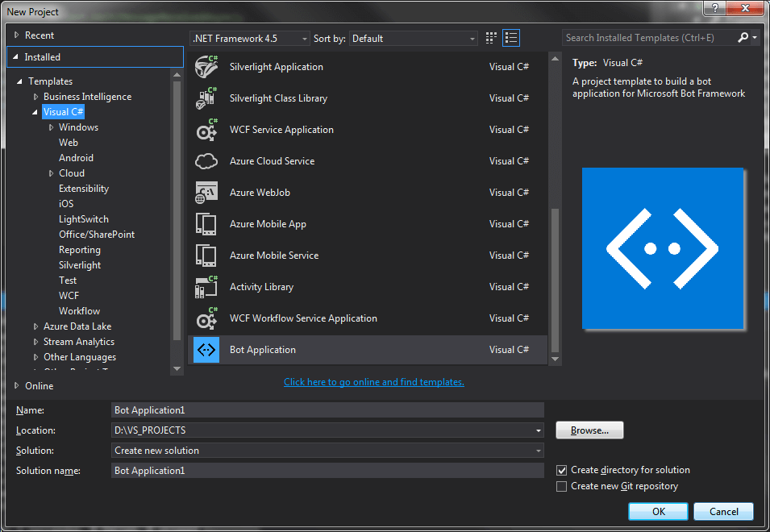Expand the Business Intelligence node arrow

[x=35, y=97]
